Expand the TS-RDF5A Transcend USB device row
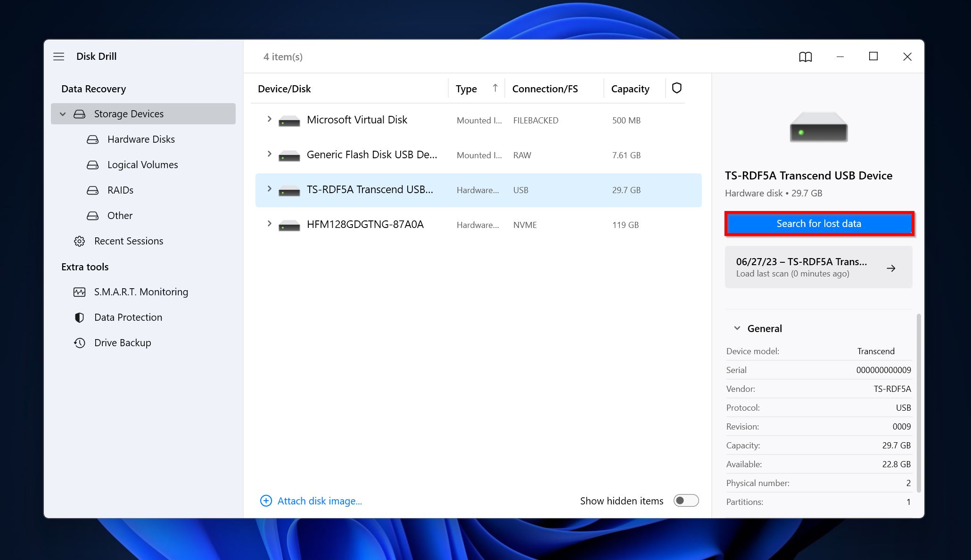971x560 pixels. tap(269, 189)
